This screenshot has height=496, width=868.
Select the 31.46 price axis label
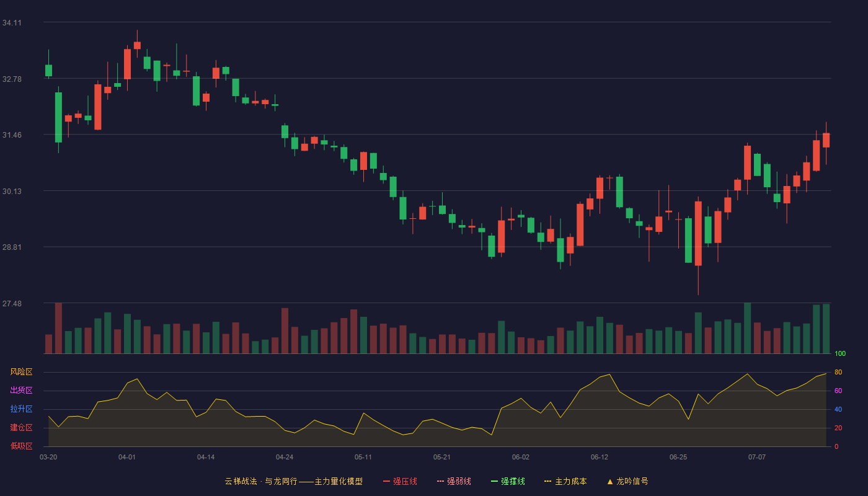coord(12,135)
